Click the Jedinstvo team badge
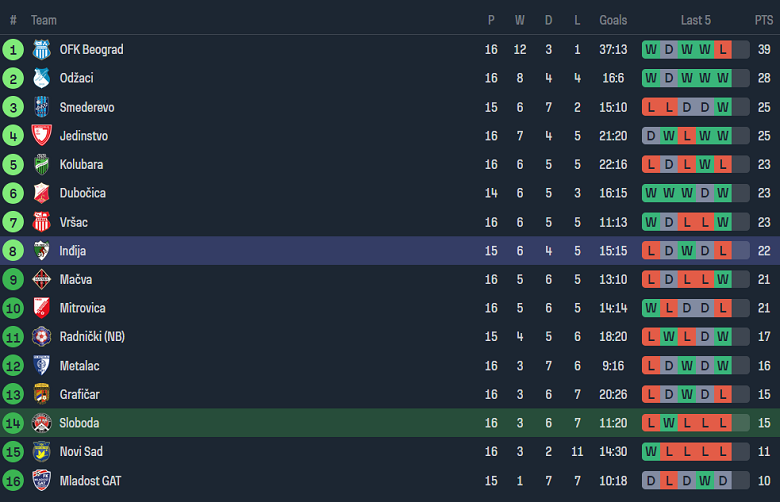The height and width of the screenshot is (502, 780). (41, 136)
